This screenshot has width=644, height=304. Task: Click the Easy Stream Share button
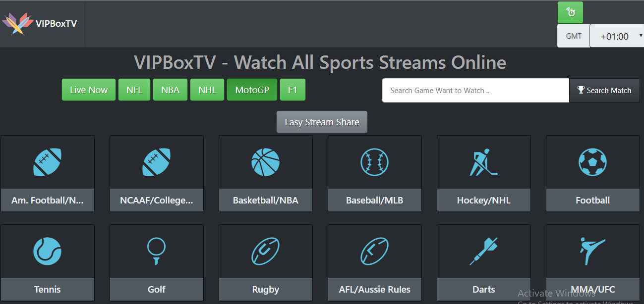click(322, 122)
